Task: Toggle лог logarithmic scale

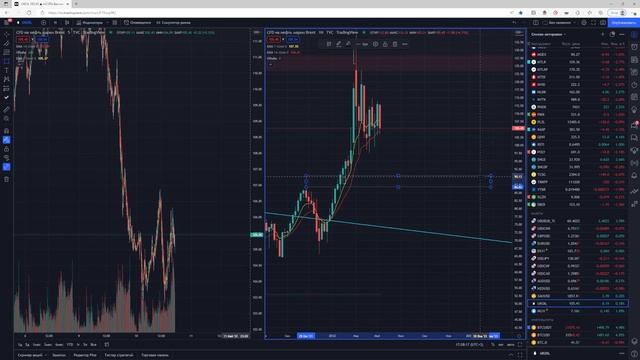Action: [x=501, y=345]
